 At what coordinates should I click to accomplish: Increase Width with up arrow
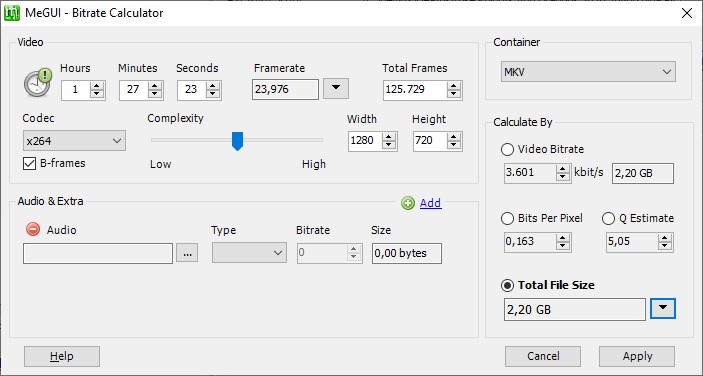coord(389,136)
